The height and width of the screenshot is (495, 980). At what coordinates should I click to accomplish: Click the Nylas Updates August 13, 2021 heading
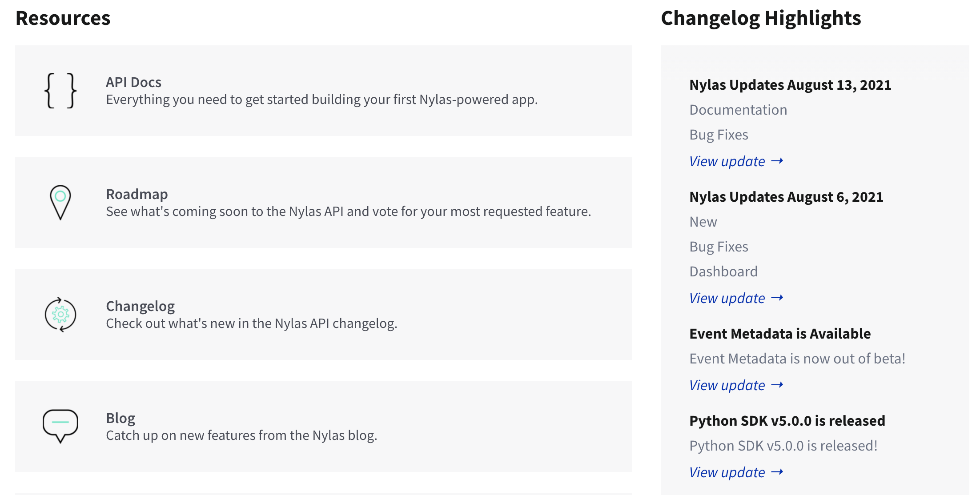tap(790, 85)
